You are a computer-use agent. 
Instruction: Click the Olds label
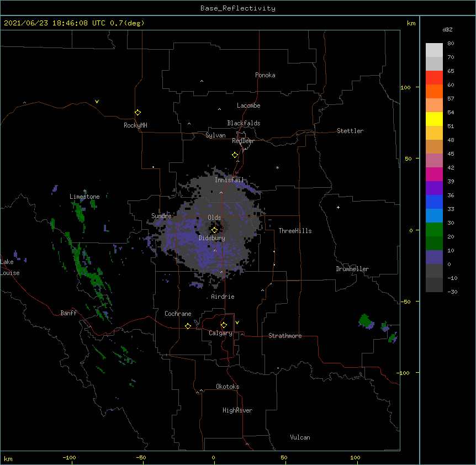pos(214,218)
